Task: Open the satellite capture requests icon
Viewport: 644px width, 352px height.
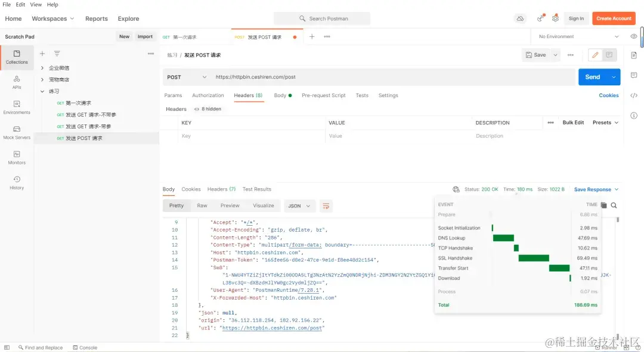Action: click(x=541, y=18)
